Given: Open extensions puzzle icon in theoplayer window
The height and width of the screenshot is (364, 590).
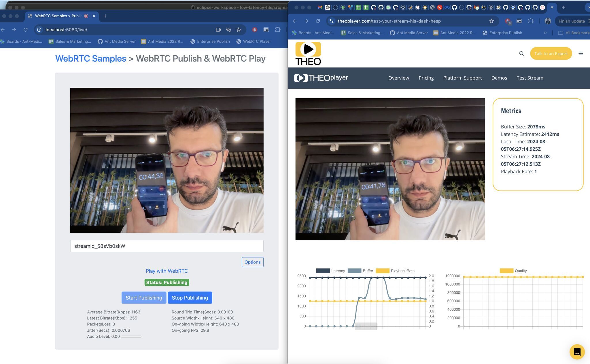Looking at the screenshot, I should pos(531,21).
